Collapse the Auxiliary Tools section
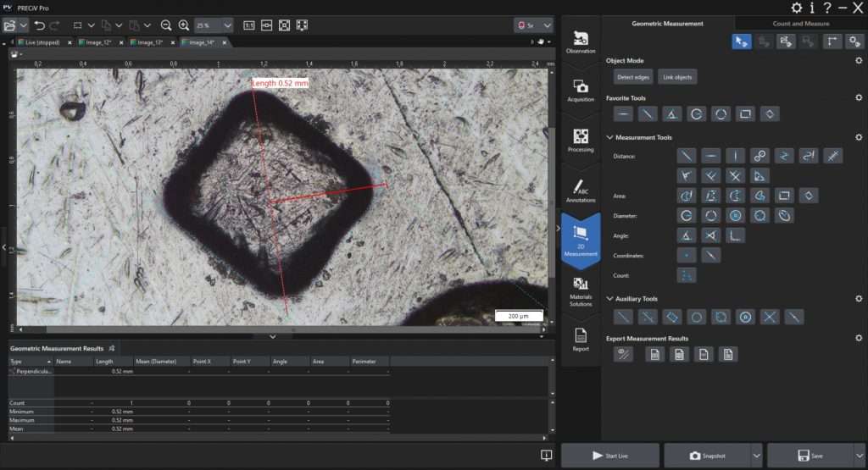 [609, 299]
